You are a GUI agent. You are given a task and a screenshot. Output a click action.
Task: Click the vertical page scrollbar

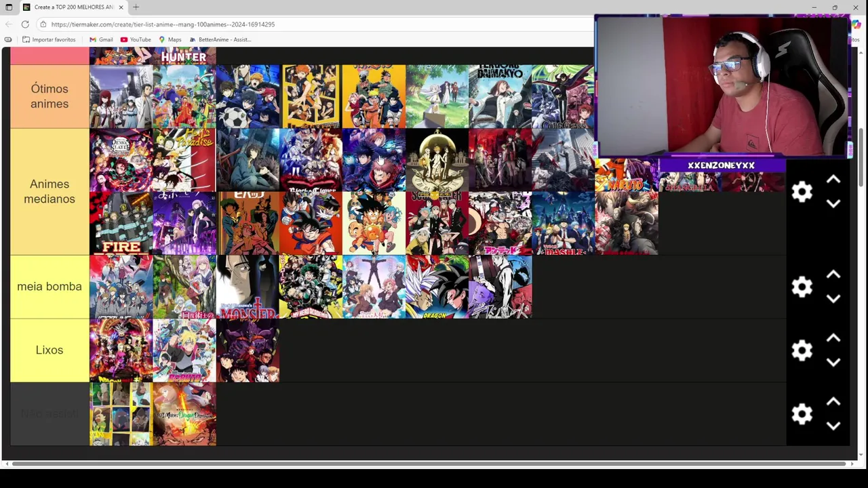coord(861,156)
